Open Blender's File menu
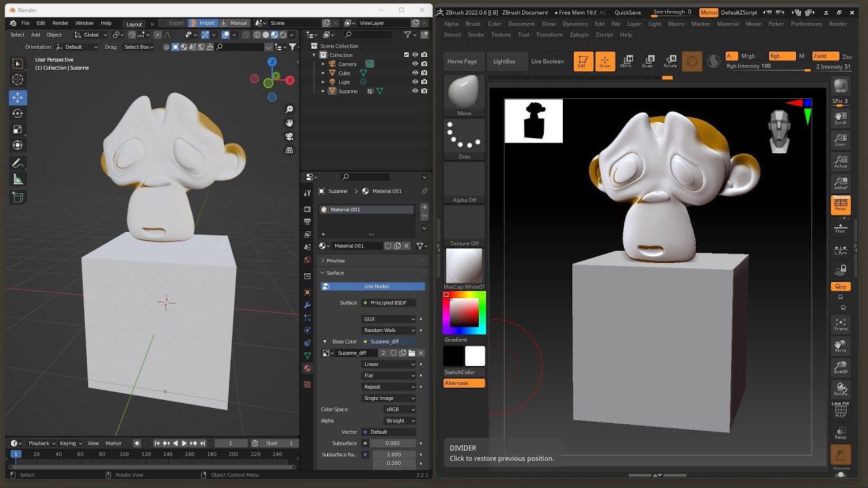 25,23
